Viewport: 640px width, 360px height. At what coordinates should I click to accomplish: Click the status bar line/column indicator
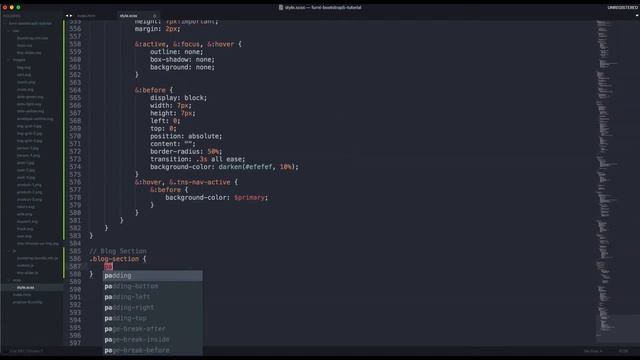26,351
